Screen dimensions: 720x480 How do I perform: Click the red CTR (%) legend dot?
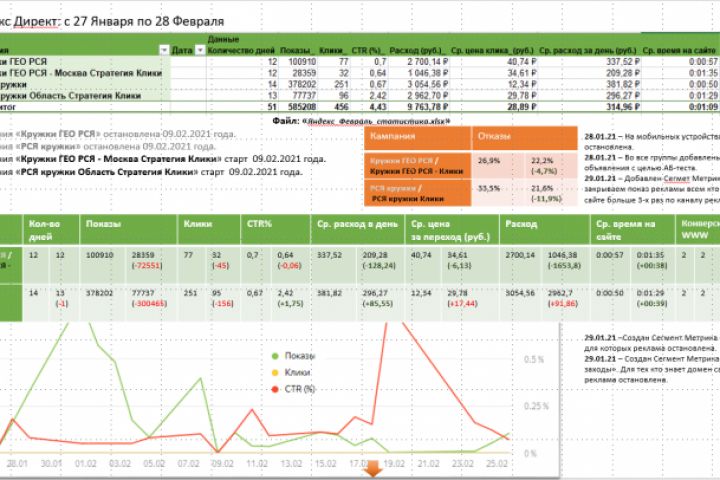coord(276,389)
